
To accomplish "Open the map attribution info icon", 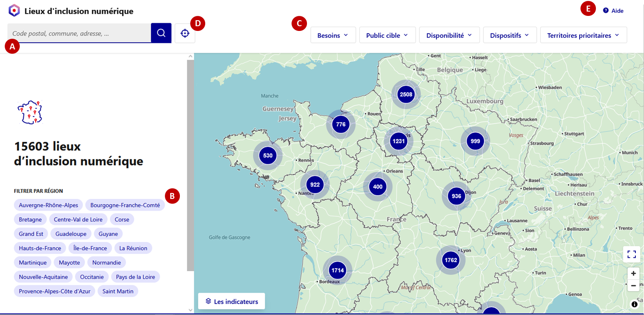I will point(634,304).
